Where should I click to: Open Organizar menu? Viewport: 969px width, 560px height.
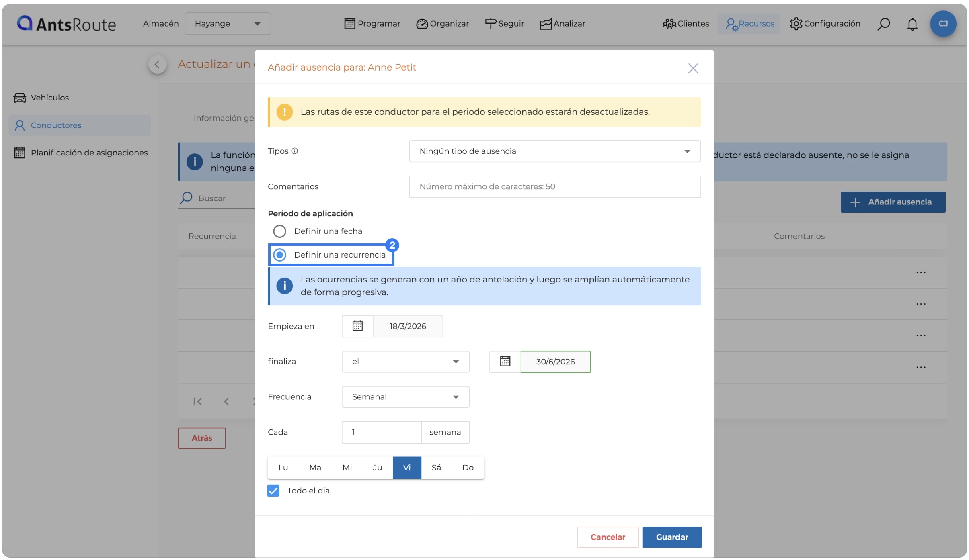tap(442, 24)
